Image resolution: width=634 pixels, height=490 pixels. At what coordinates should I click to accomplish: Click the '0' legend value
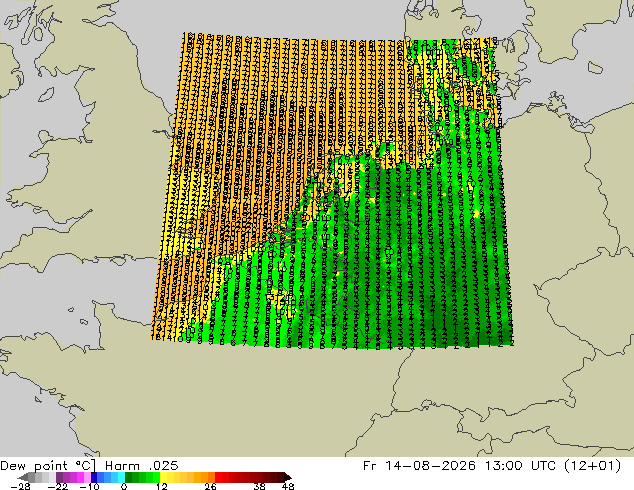(x=124, y=486)
